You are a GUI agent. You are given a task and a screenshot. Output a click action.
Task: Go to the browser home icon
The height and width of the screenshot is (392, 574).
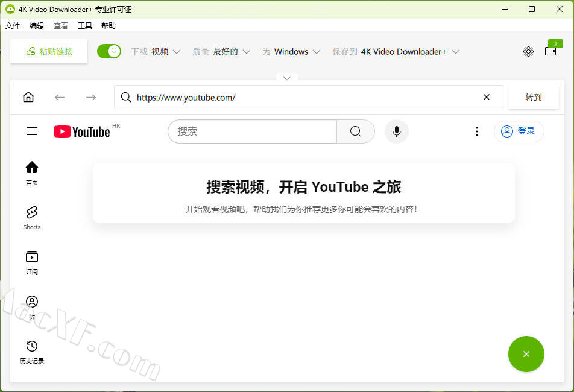pos(28,97)
